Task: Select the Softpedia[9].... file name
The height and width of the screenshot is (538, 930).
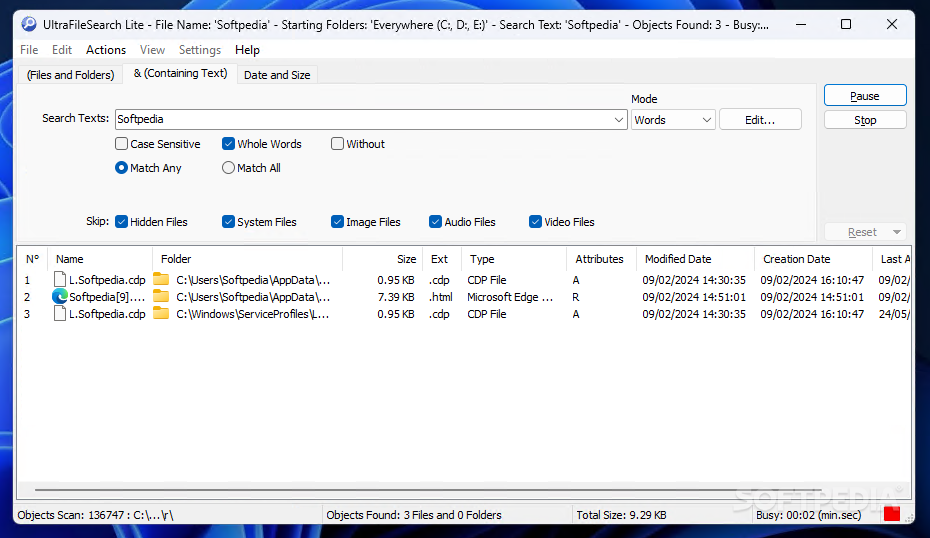Action: 107,297
